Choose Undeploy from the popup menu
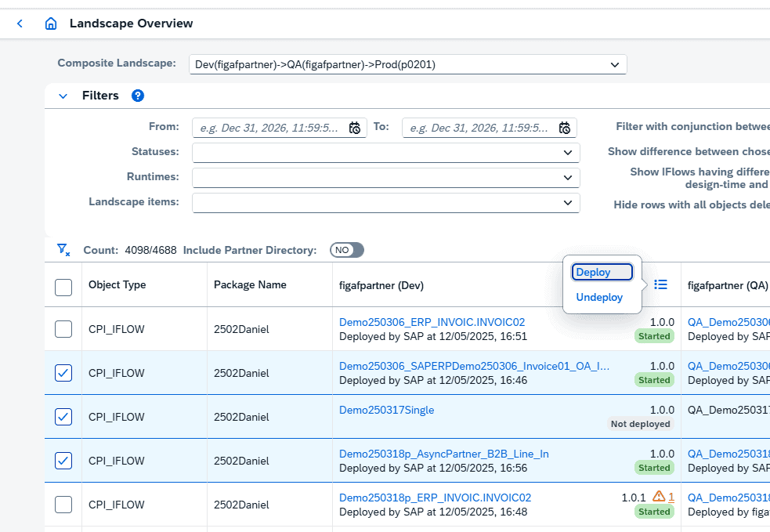 click(599, 297)
